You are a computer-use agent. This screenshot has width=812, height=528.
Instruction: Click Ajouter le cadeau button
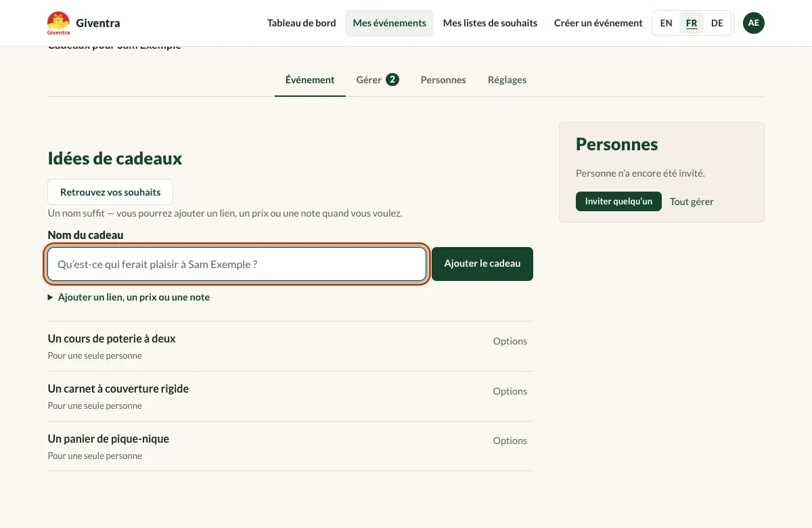tap(482, 264)
